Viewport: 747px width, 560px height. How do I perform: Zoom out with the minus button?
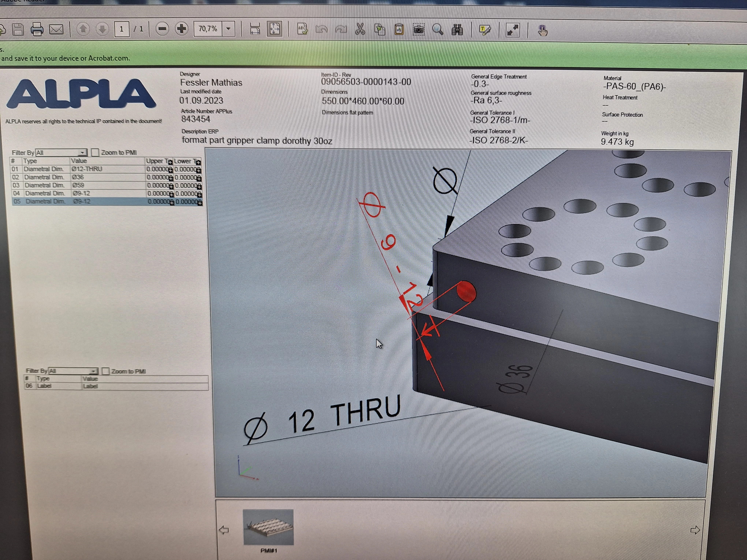(162, 29)
